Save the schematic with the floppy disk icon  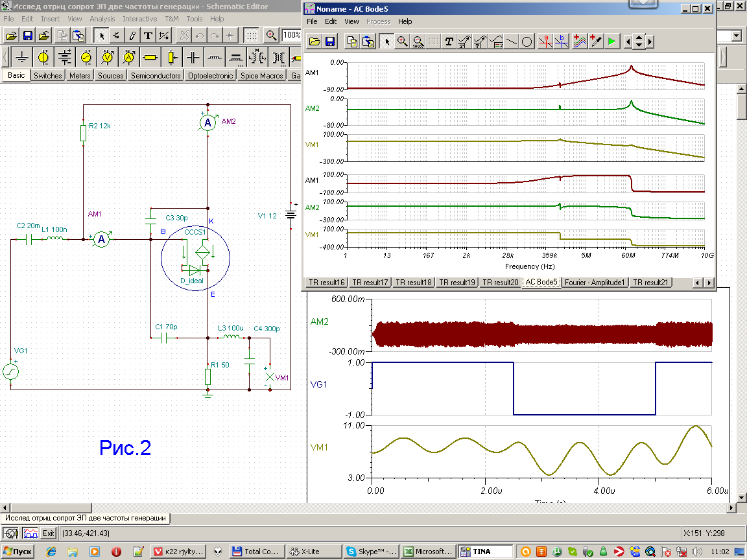(x=28, y=35)
